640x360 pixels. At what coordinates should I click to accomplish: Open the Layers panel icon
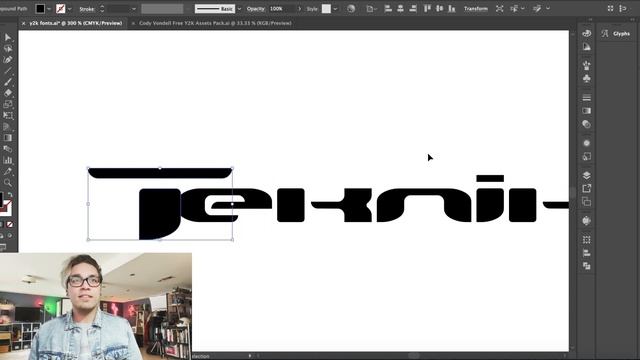(x=587, y=175)
